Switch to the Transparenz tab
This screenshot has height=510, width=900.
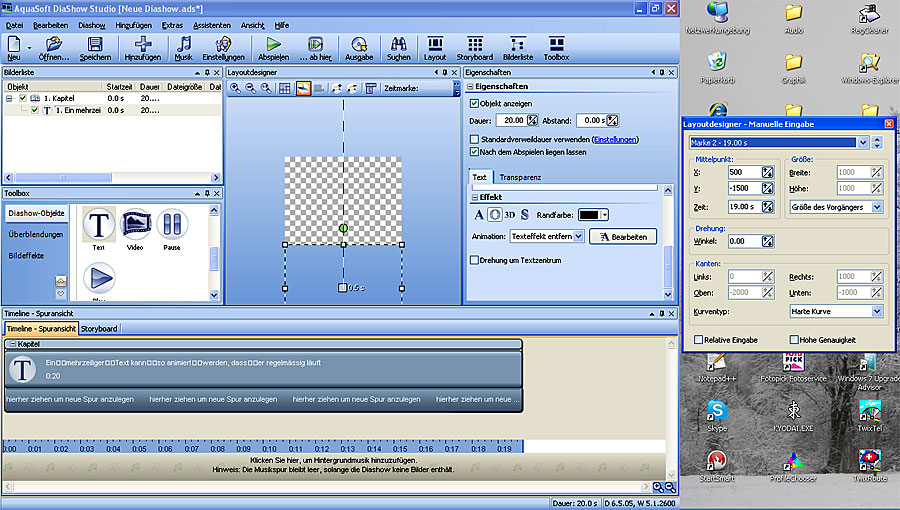(x=520, y=177)
